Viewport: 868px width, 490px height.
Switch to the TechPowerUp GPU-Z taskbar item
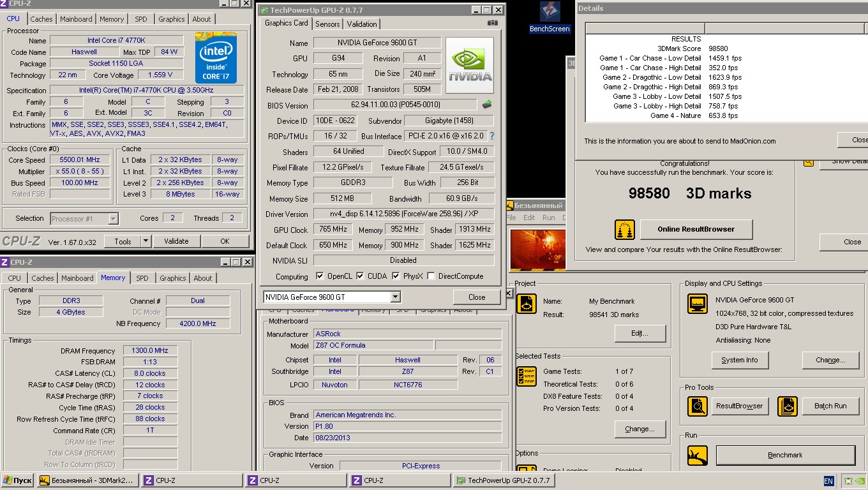(x=504, y=480)
